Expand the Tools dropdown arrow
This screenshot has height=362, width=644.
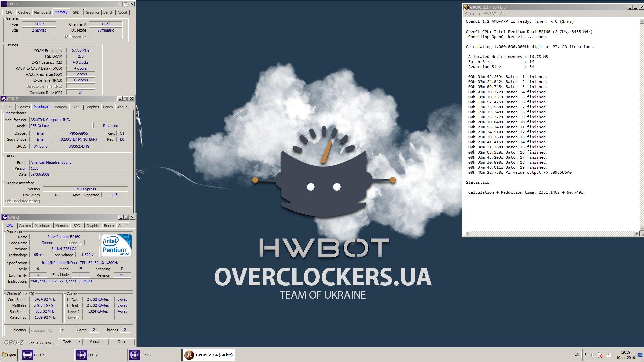pos(79,342)
